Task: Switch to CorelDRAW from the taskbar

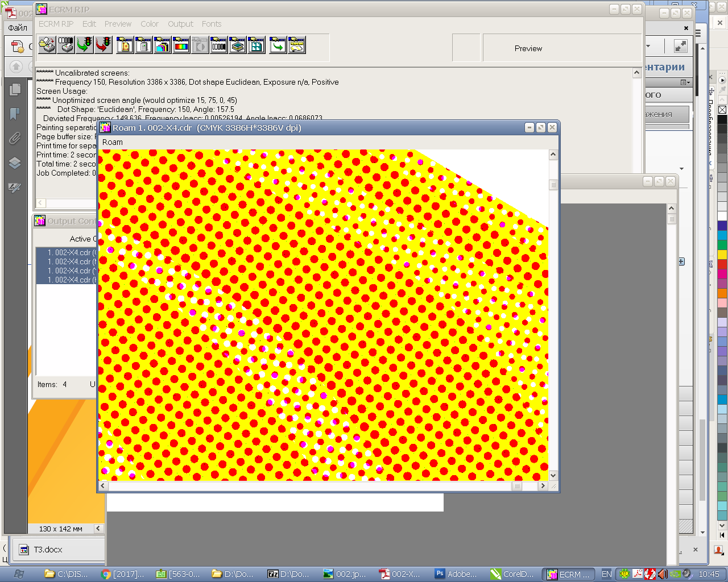Action: point(512,574)
